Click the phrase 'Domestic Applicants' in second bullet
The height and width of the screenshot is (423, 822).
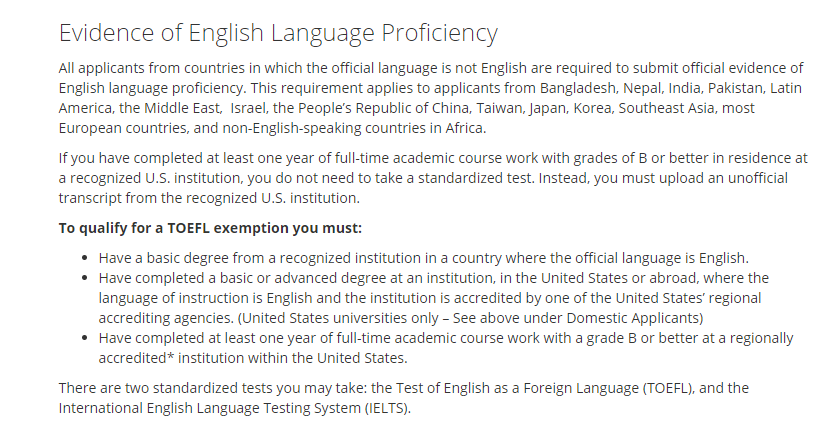point(633,318)
